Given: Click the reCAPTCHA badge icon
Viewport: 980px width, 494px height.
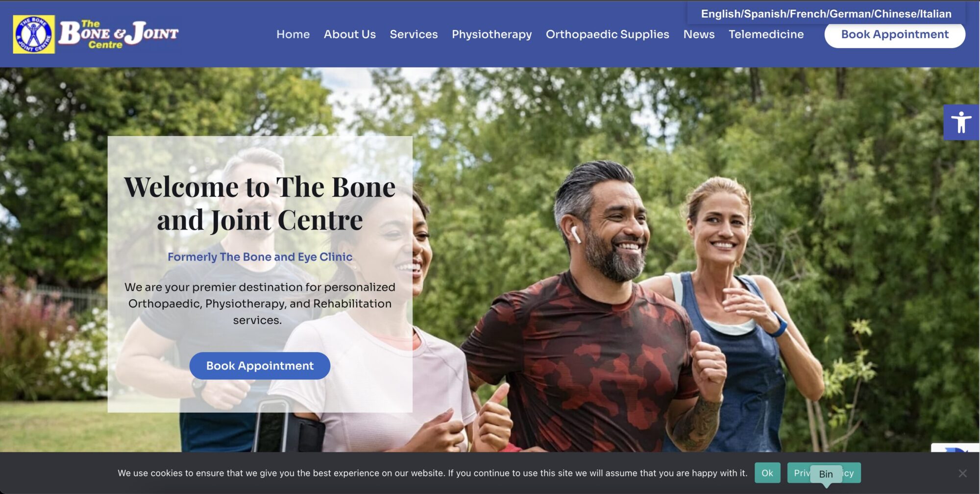Looking at the screenshot, I should click(x=955, y=448).
